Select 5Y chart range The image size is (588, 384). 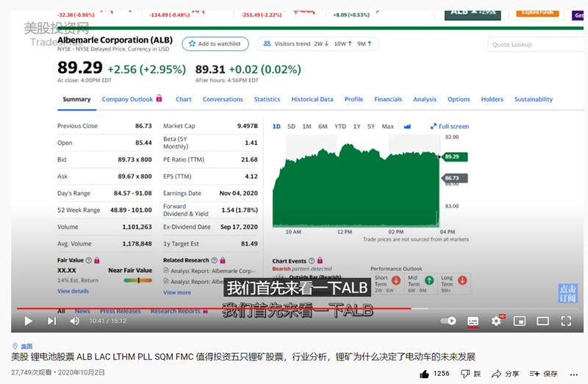point(371,127)
